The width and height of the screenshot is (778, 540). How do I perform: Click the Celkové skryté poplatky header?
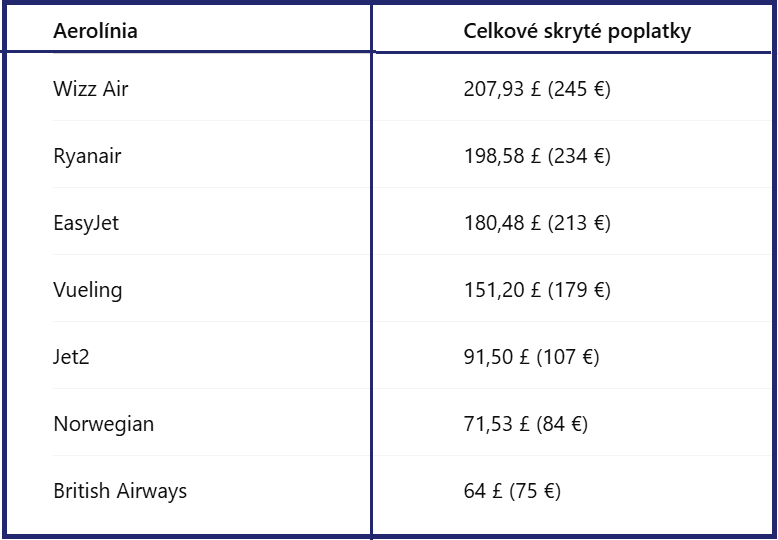pos(577,31)
